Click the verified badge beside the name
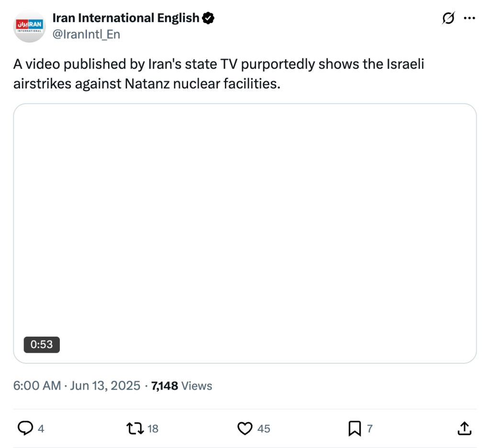 [208, 18]
